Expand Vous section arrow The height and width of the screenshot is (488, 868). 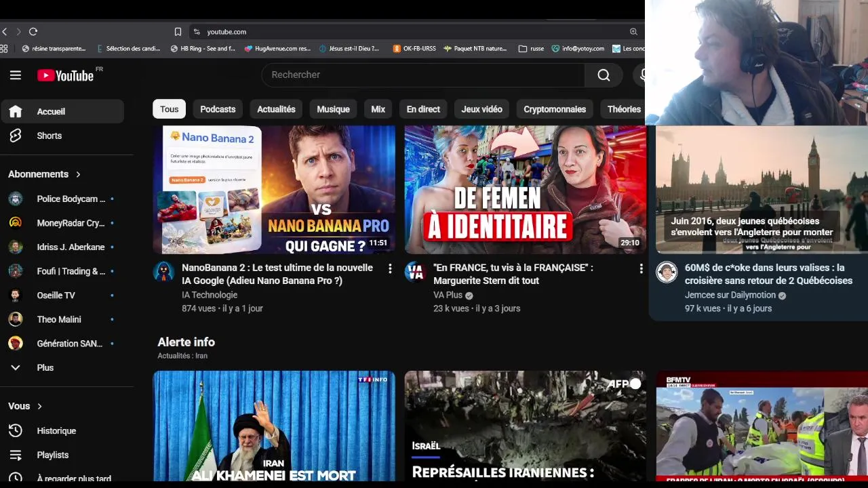[39, 406]
